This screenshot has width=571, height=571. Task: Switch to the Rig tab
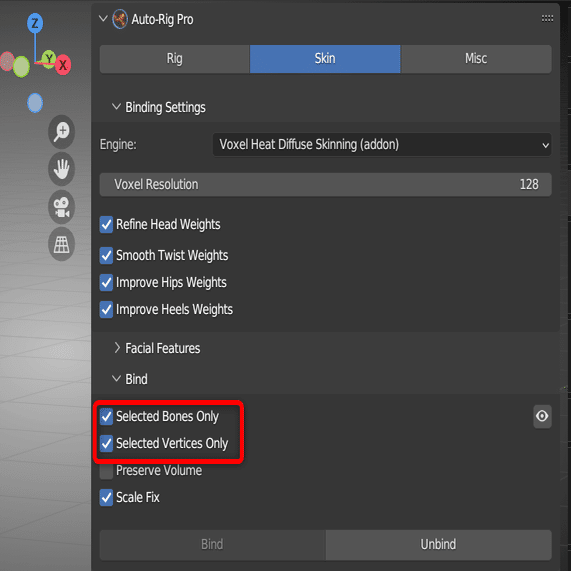[174, 59]
